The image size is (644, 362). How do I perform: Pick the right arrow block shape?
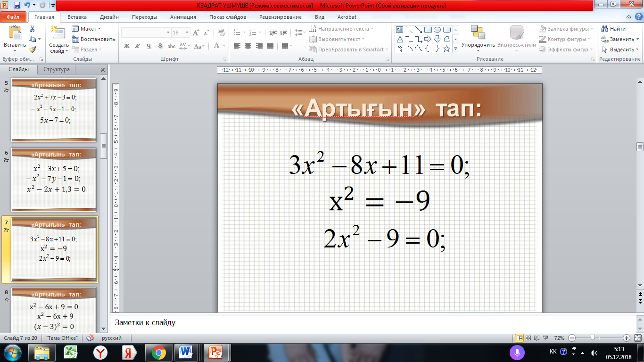click(x=428, y=39)
